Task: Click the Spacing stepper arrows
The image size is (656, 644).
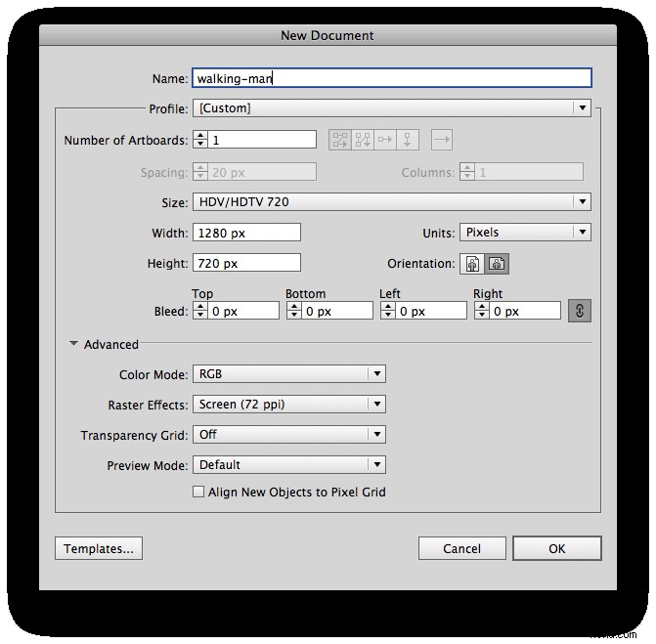Action: 200,172
